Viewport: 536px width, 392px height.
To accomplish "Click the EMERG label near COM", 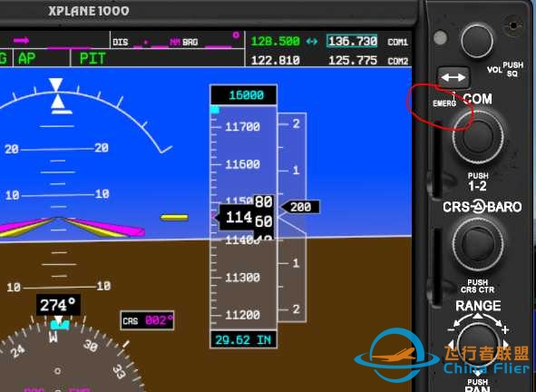I will click(444, 103).
